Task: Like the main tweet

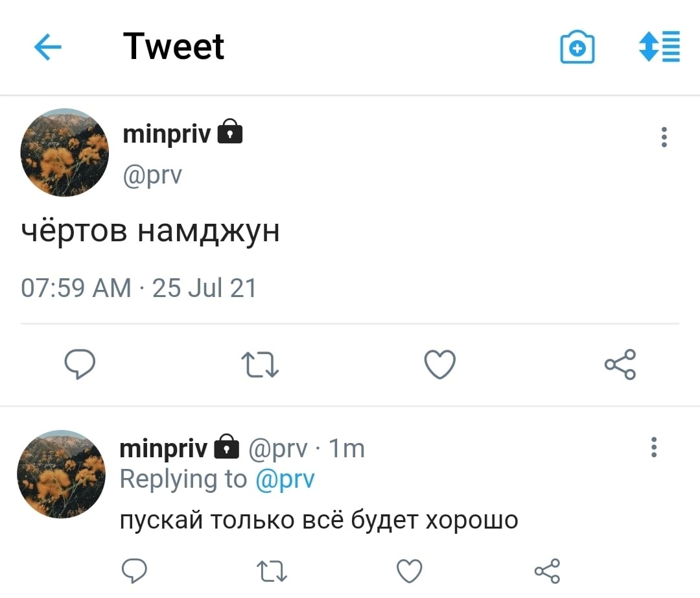Action: 440,364
